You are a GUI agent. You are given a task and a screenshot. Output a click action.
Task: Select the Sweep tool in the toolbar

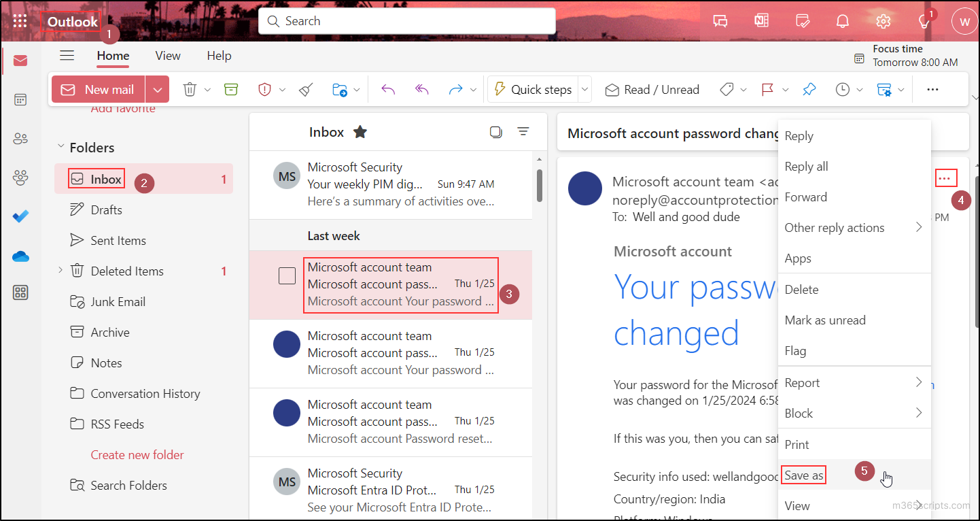(x=305, y=89)
